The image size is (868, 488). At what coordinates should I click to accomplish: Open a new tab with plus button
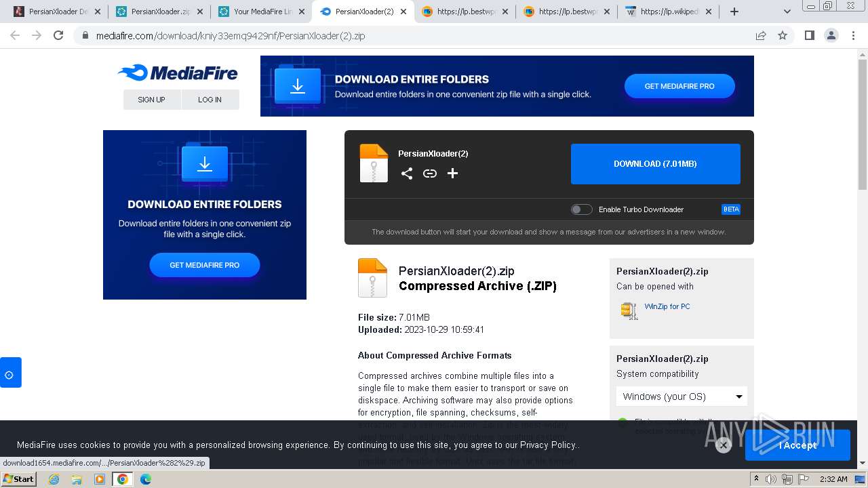[x=734, y=12]
